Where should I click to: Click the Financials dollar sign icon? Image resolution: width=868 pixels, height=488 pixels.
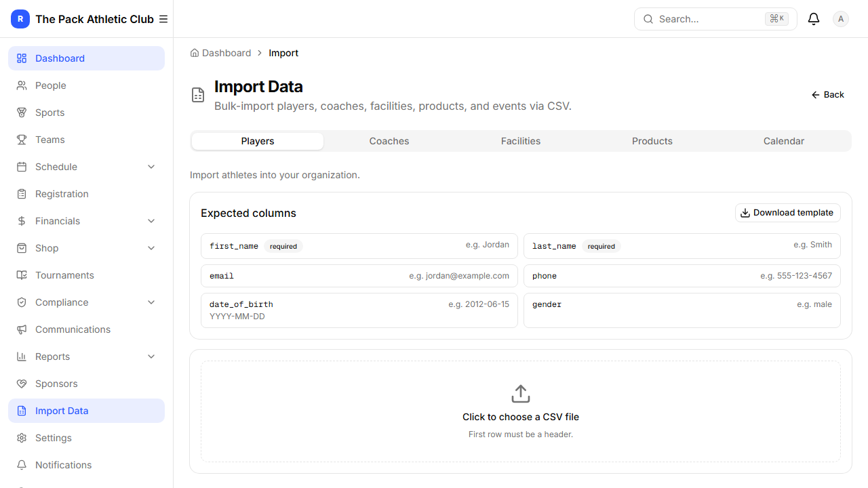pyautogui.click(x=22, y=221)
